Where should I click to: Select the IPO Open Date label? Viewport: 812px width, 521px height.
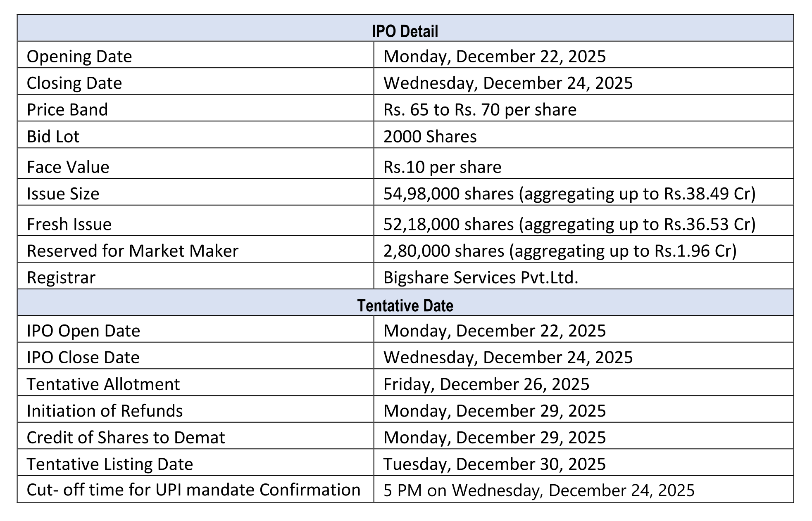click(83, 331)
